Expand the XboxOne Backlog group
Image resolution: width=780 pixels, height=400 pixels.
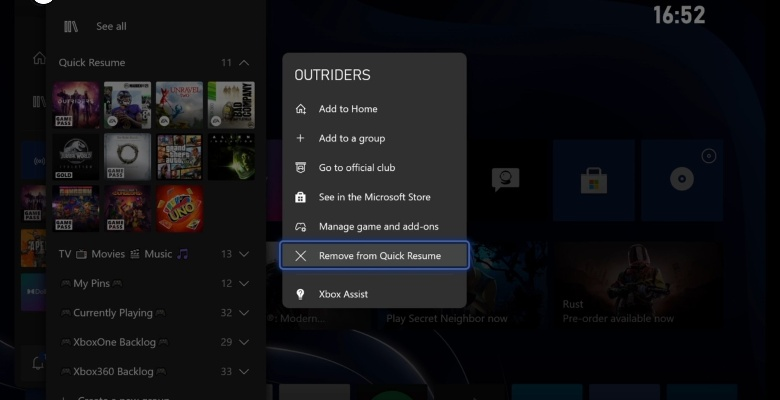pos(244,342)
